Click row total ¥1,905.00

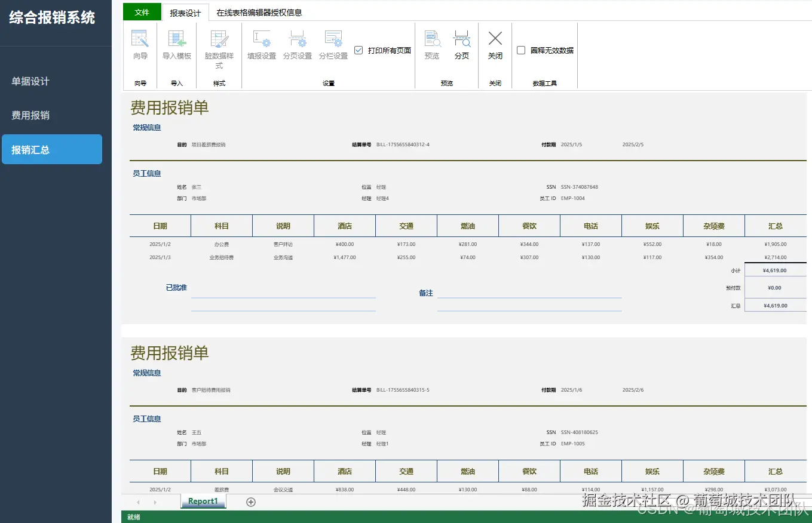point(776,244)
